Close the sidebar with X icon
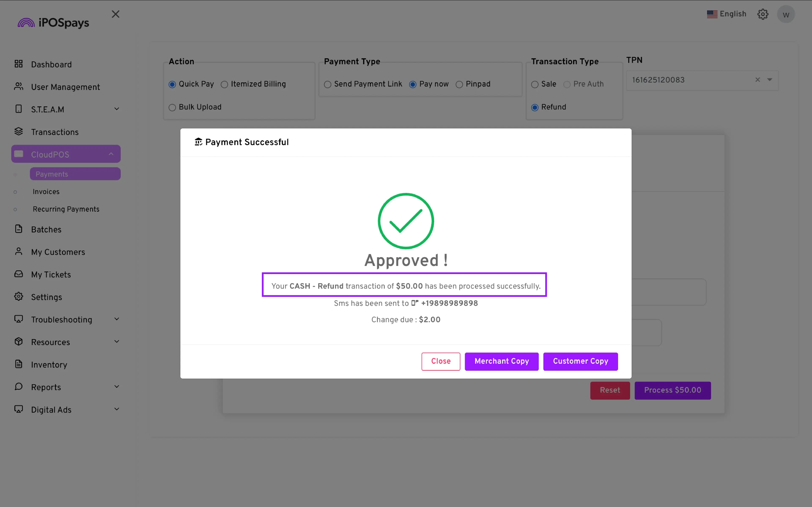The image size is (812, 507). click(x=115, y=14)
